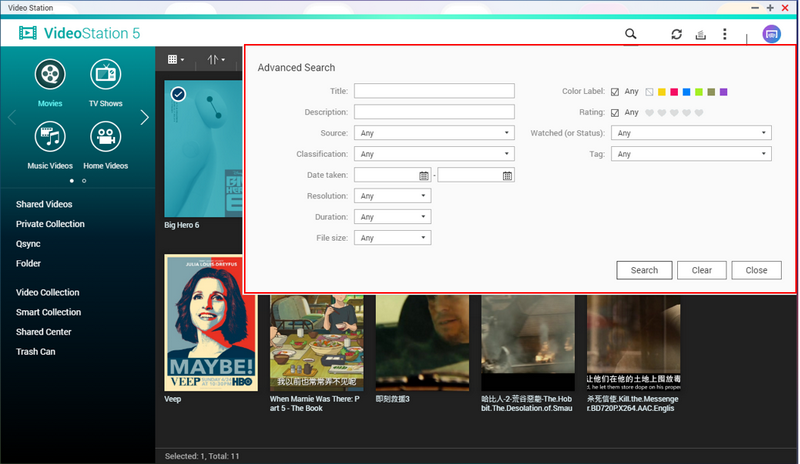The width and height of the screenshot is (800, 464).
Task: Click the Clear button
Action: click(702, 270)
